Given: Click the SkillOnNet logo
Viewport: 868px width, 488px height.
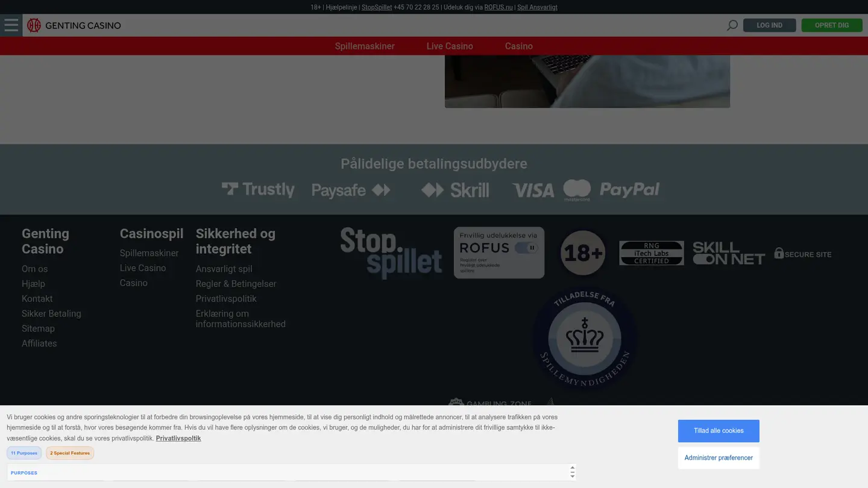Looking at the screenshot, I should point(729,253).
